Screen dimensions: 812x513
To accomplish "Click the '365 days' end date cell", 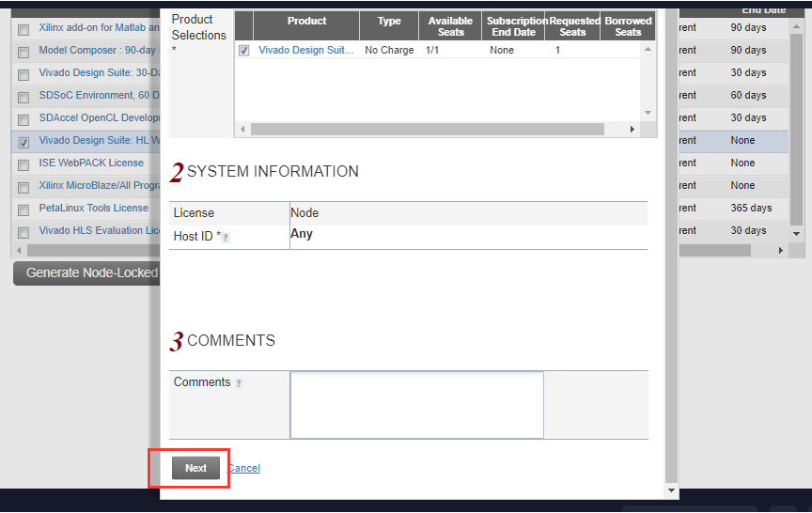I will pos(751,208).
